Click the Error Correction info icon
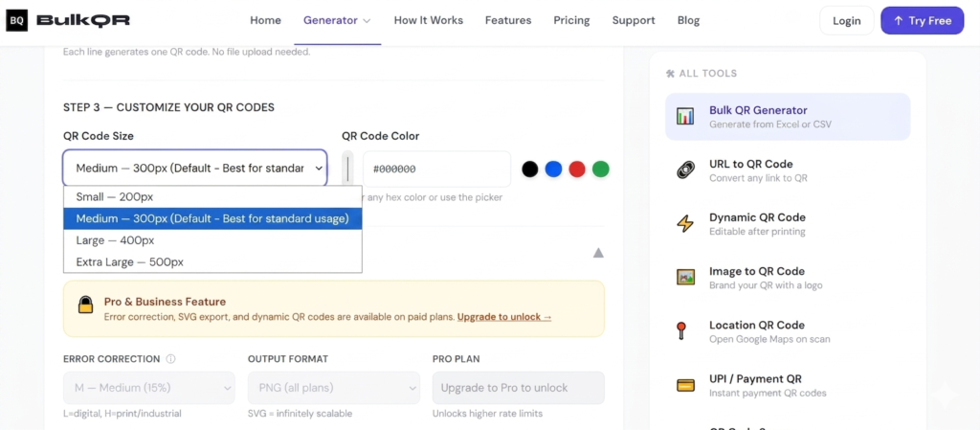The height and width of the screenshot is (430, 980). click(170, 359)
